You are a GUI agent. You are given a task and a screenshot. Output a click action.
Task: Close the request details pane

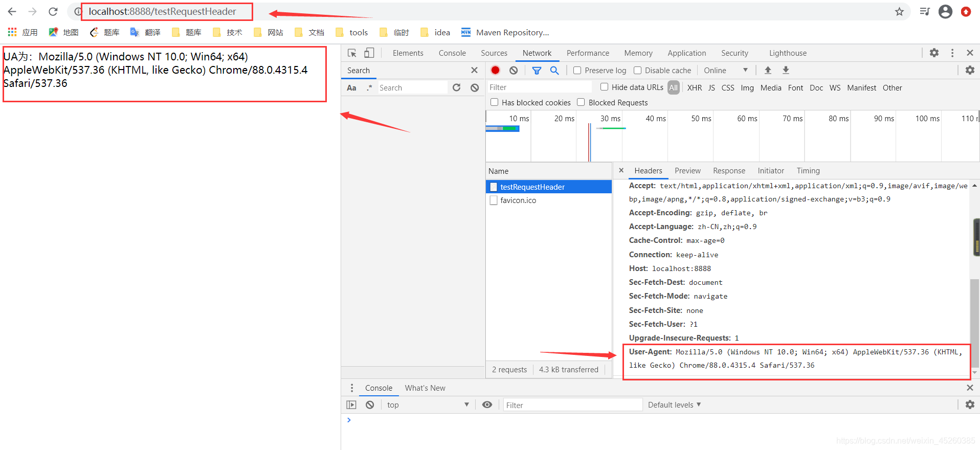tap(621, 170)
